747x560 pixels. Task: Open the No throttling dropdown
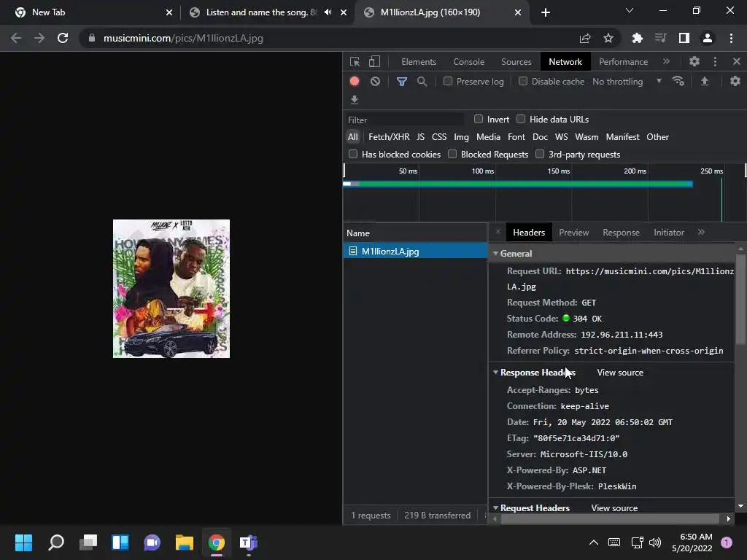tap(627, 82)
